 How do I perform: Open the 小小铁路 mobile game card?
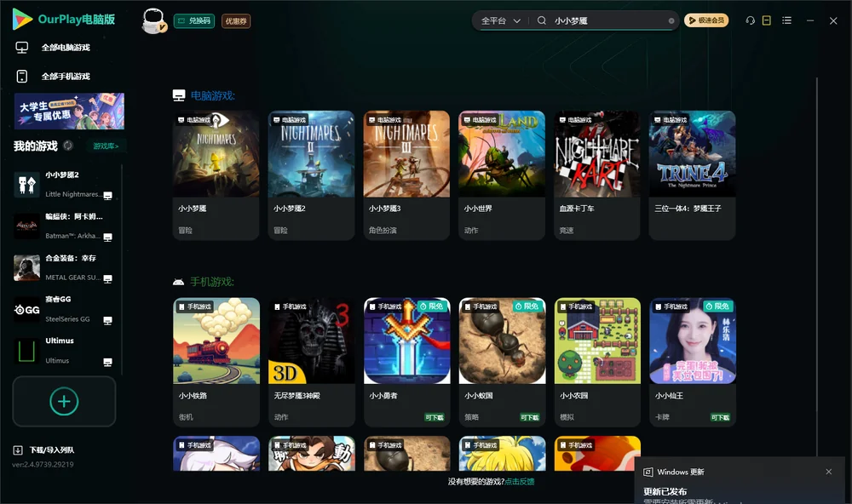pos(216,362)
